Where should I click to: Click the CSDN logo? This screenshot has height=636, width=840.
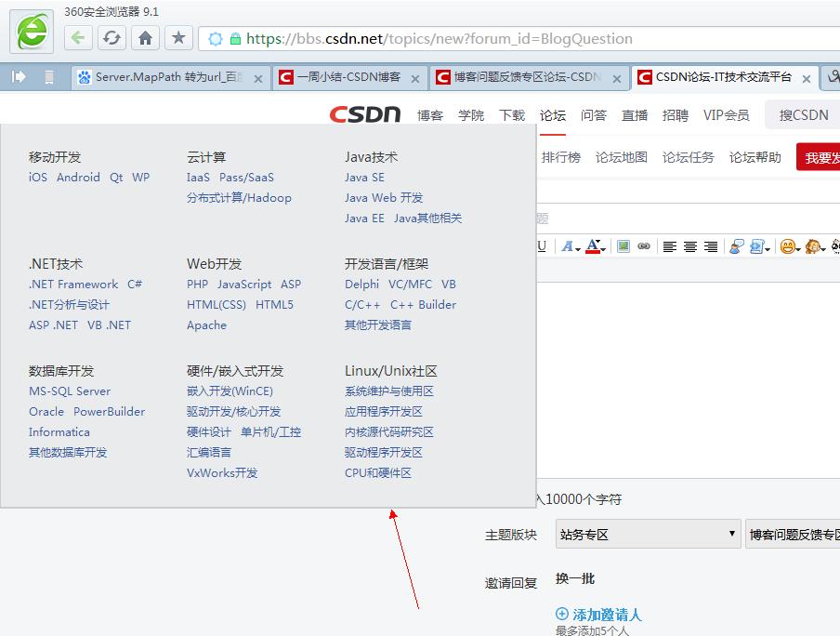(365, 113)
